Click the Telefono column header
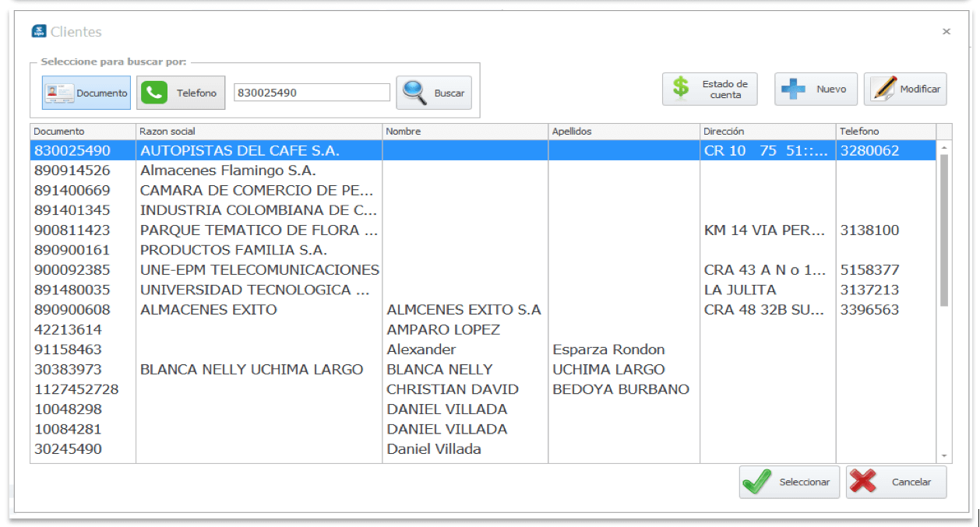 pyautogui.click(x=886, y=132)
